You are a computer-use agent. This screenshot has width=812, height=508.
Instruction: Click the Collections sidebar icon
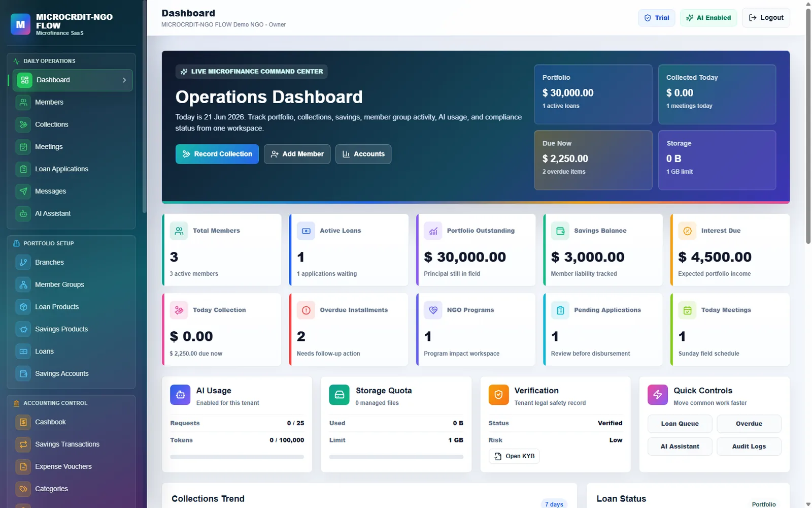(23, 124)
